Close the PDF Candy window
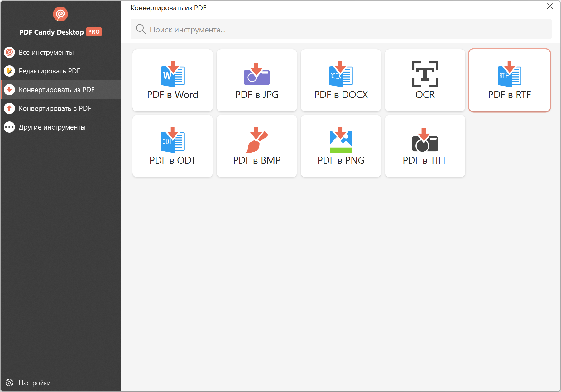 tap(550, 7)
